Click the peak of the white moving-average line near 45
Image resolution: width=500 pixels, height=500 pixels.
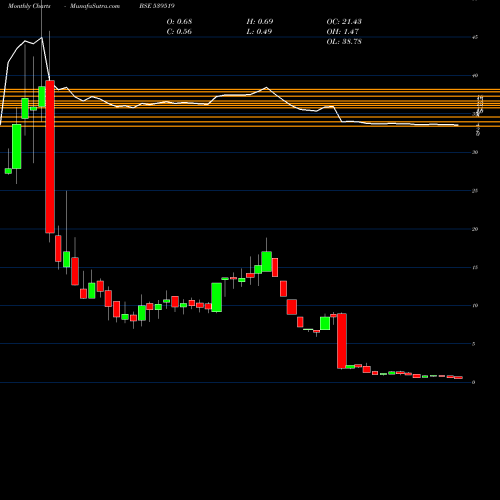pyautogui.click(x=42, y=38)
